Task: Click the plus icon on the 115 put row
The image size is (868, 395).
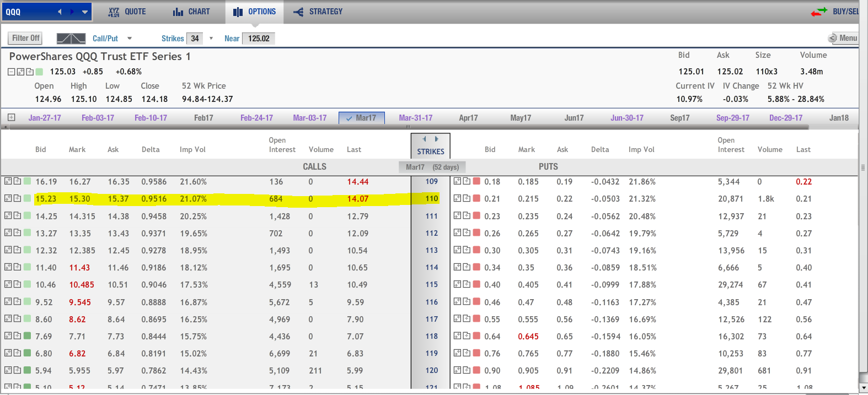Action: tap(466, 284)
